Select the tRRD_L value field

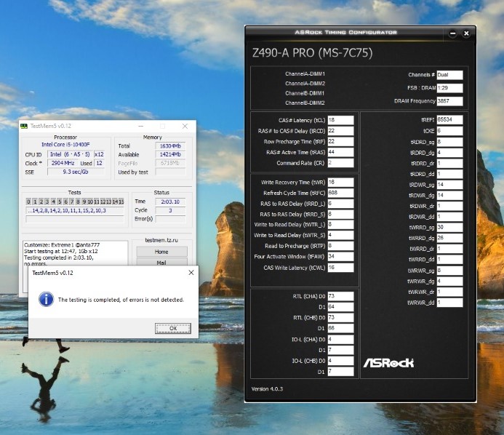tap(340, 204)
